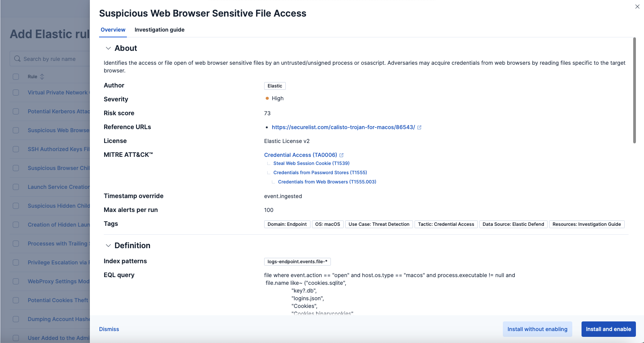
Task: Click Install without enabling
Action: tap(537, 329)
